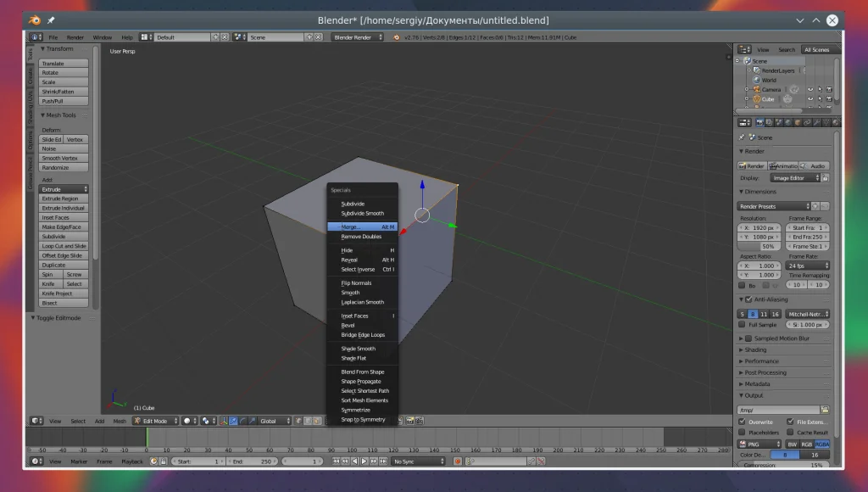868x492 pixels.
Task: Enable the Full Sample checkbox
Action: click(x=743, y=325)
